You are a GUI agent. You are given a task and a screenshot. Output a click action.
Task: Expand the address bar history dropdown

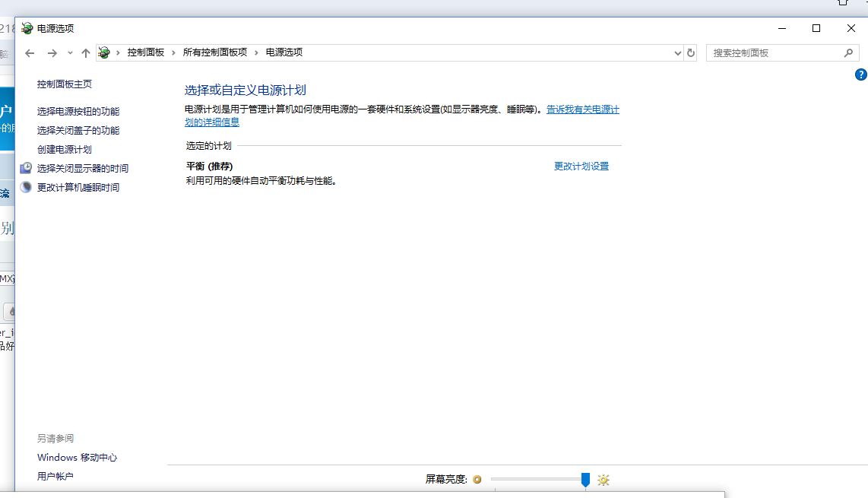tap(678, 52)
